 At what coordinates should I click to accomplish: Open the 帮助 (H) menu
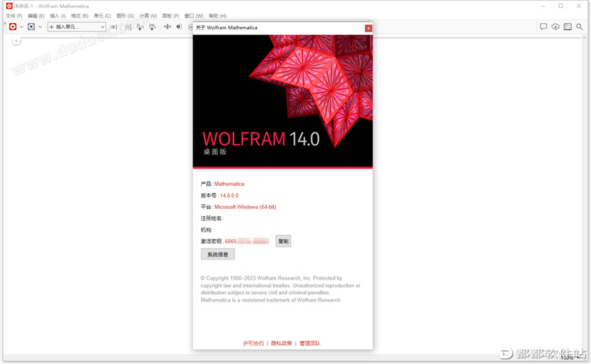click(x=218, y=16)
